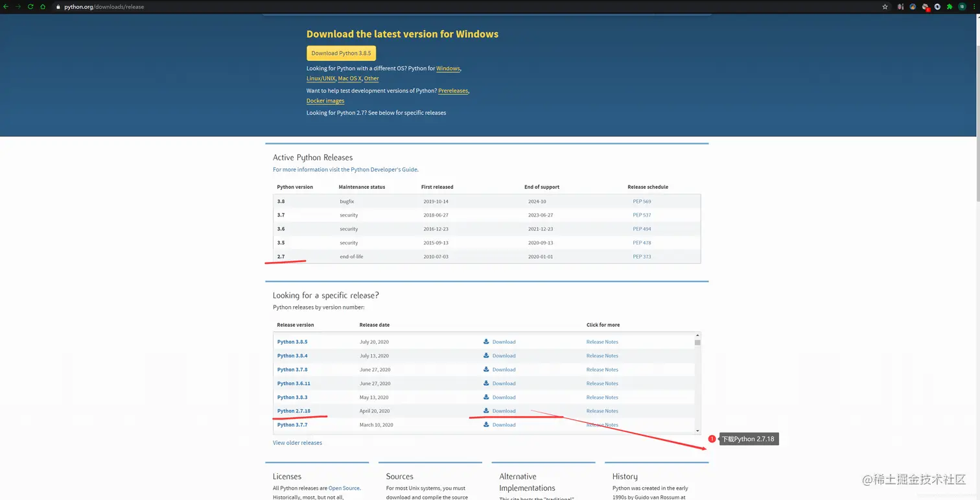
Task: Open the Python 3.7.7 release page
Action: (x=292, y=425)
